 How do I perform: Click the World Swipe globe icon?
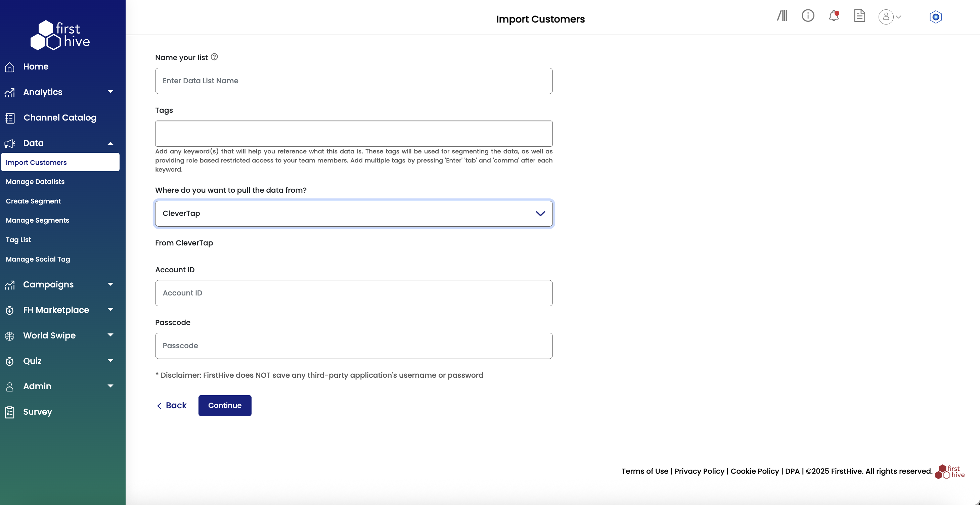[x=10, y=336]
